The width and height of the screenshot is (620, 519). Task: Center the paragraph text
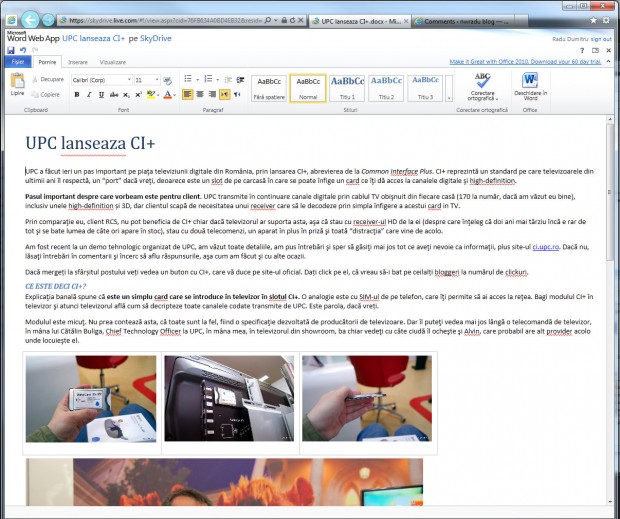tap(200, 94)
